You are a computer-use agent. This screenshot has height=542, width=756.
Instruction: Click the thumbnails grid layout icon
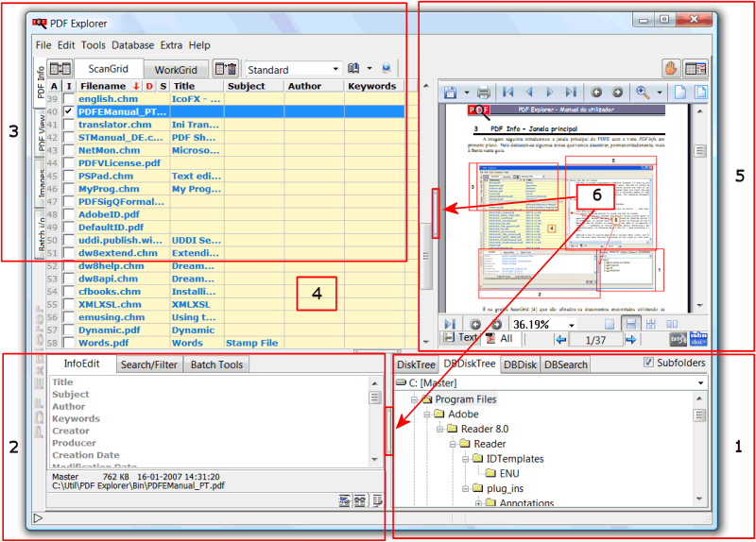pos(651,324)
